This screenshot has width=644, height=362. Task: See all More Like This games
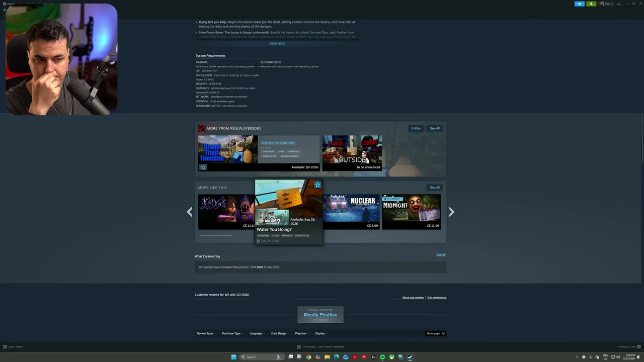click(435, 188)
